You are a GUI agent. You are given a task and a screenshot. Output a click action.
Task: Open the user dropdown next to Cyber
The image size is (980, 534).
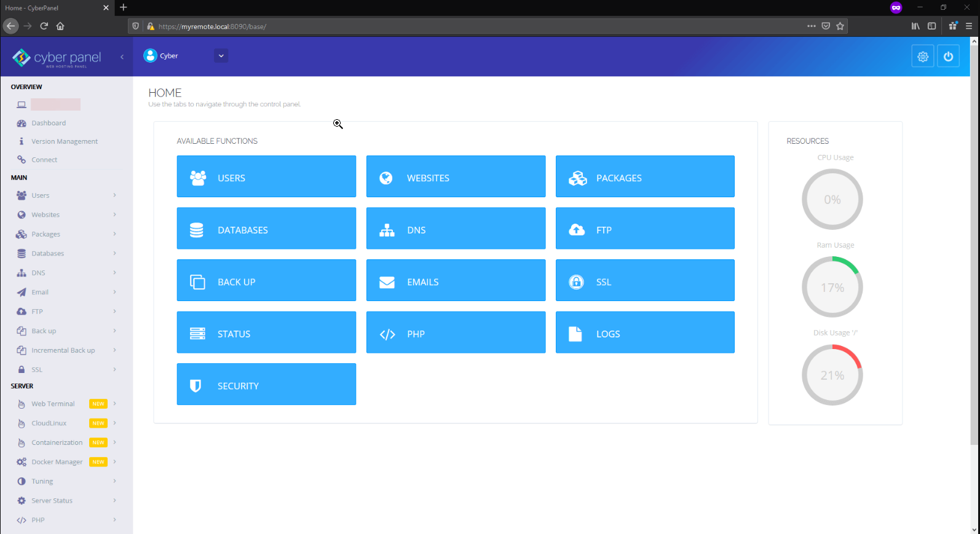click(221, 56)
